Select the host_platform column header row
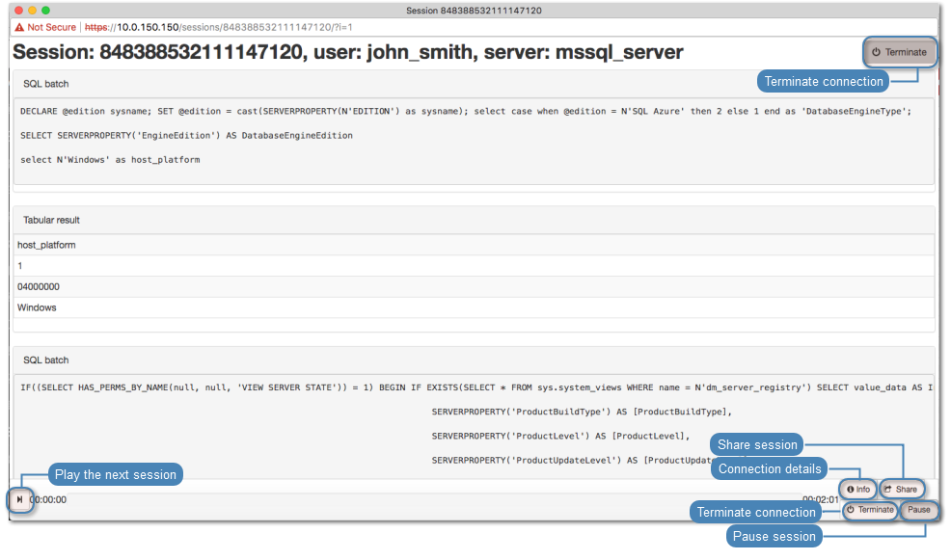951x560 pixels. [46, 245]
